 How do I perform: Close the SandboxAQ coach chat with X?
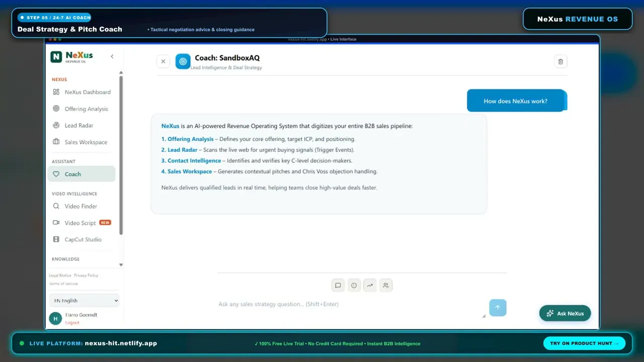tap(163, 61)
